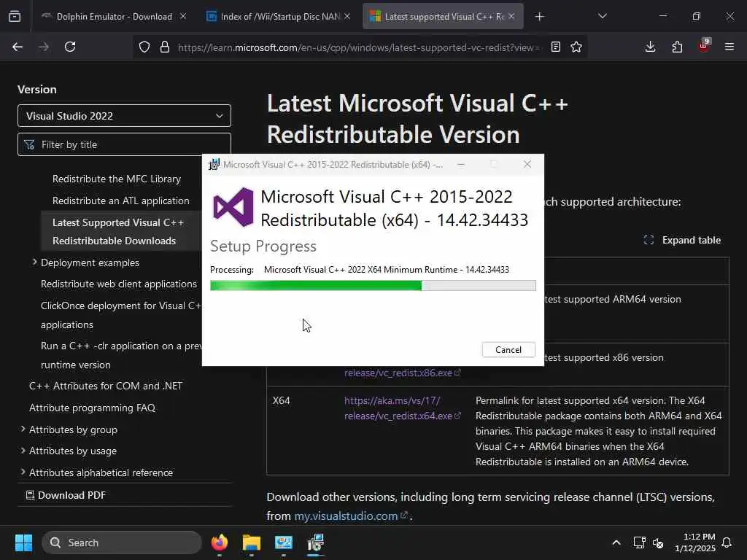Expand Attributes alphabetical reference
747x560 pixels.
pos(23,472)
